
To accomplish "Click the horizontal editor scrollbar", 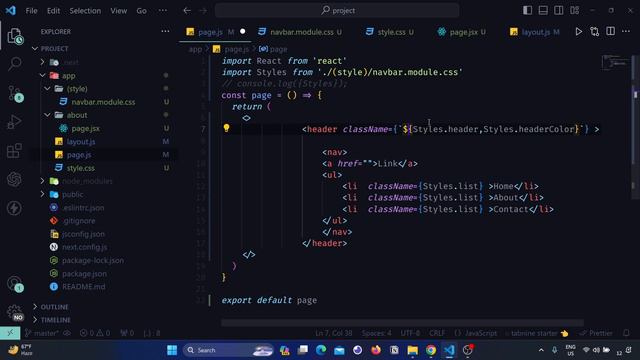I will tap(402, 322).
